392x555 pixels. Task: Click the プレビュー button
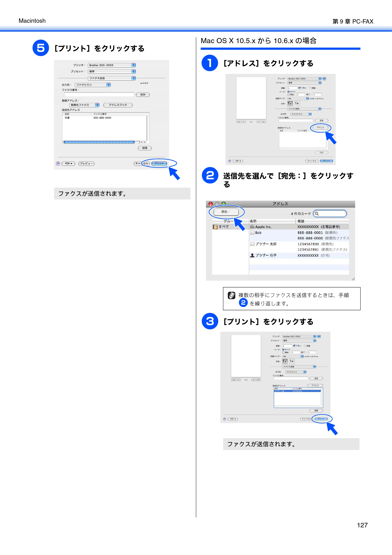coord(86,164)
